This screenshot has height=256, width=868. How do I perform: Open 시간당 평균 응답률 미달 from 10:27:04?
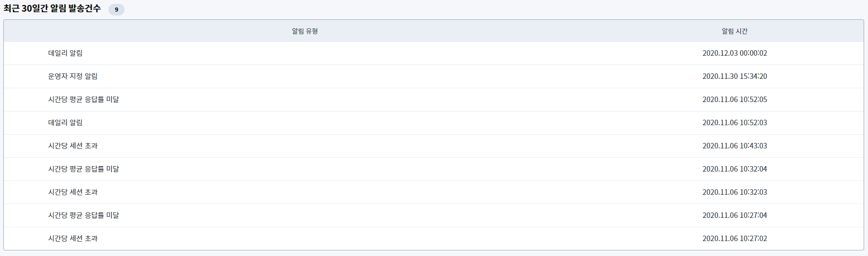84,216
